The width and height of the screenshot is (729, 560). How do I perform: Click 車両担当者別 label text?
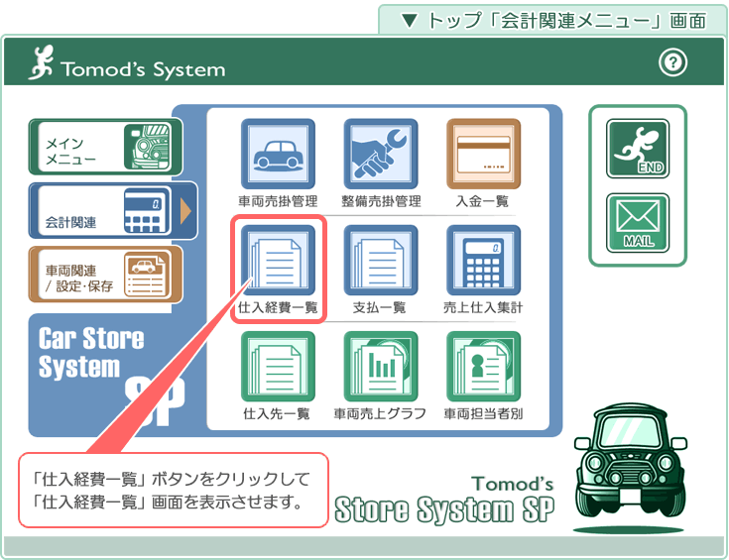click(x=483, y=413)
